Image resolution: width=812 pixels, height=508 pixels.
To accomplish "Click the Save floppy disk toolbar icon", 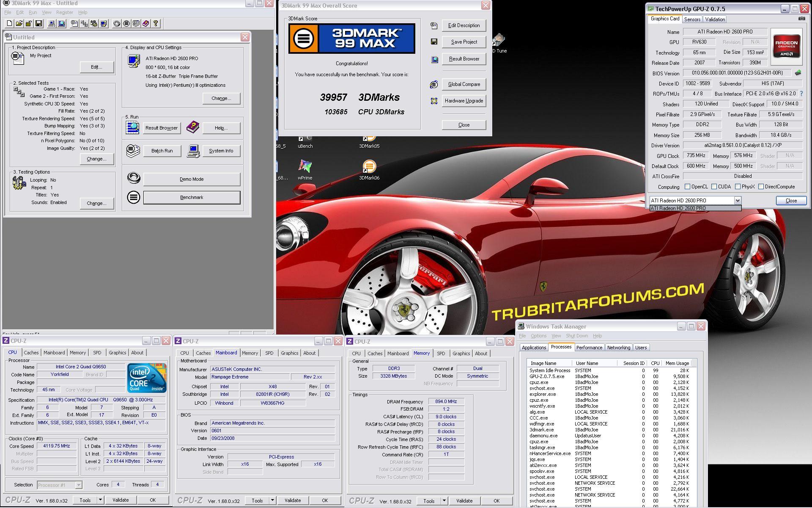I will coord(38,24).
